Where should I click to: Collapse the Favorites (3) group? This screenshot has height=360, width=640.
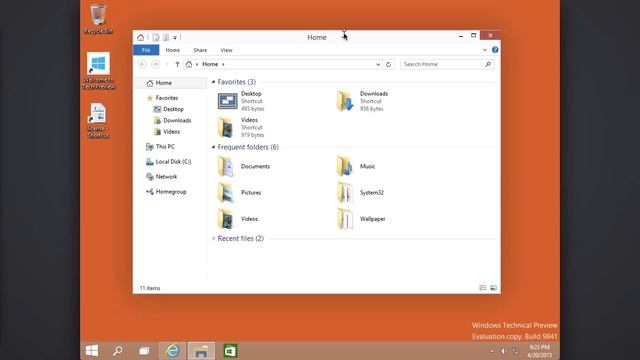click(213, 82)
